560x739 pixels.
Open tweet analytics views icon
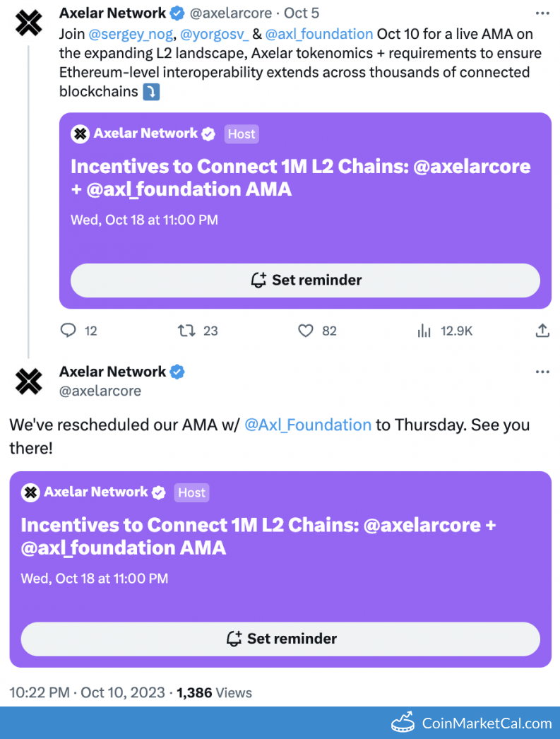pyautogui.click(x=424, y=330)
